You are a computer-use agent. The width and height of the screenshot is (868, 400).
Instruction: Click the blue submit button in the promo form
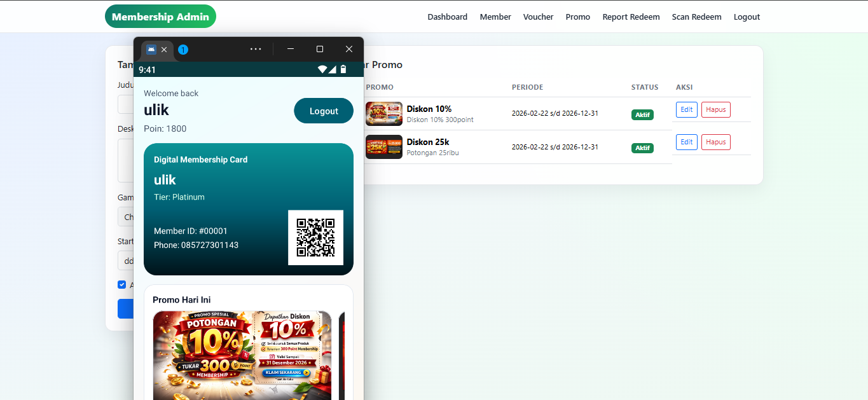(126, 308)
